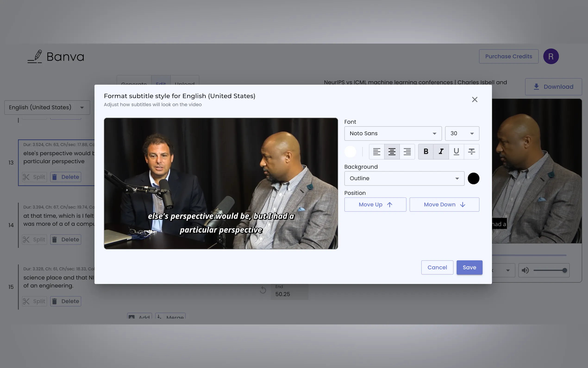Toggle bold subtitle formatting
The image size is (588, 368).
[x=426, y=152]
